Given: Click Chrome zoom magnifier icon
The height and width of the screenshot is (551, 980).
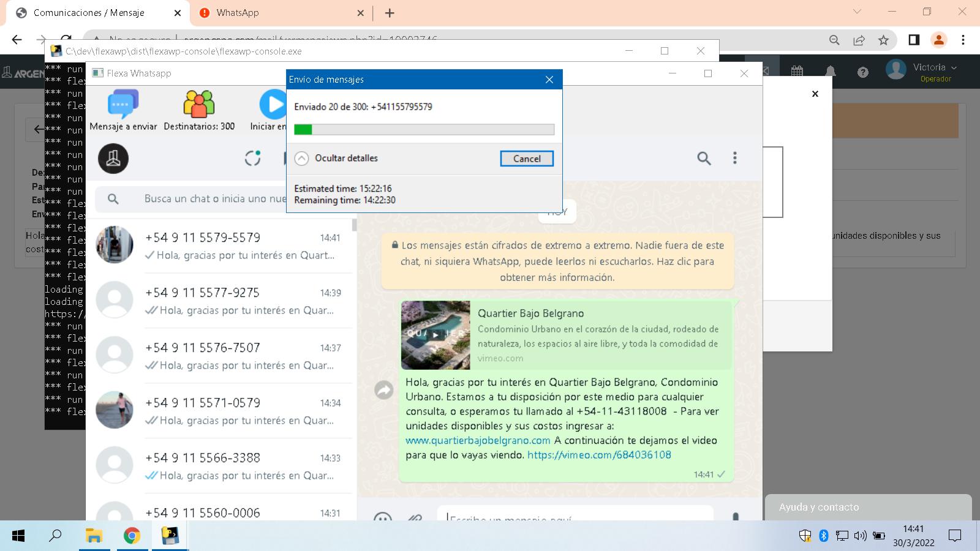Looking at the screenshot, I should point(834,40).
